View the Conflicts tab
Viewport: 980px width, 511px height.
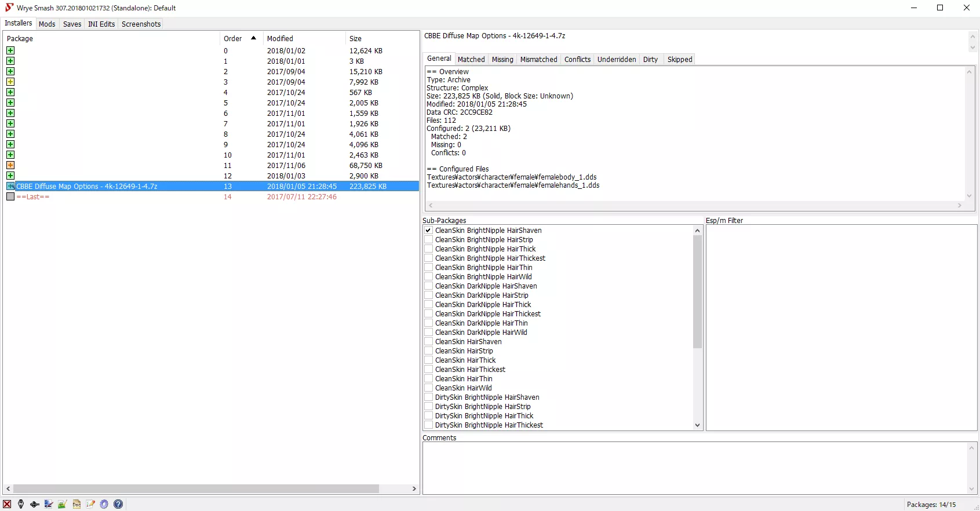coord(577,59)
